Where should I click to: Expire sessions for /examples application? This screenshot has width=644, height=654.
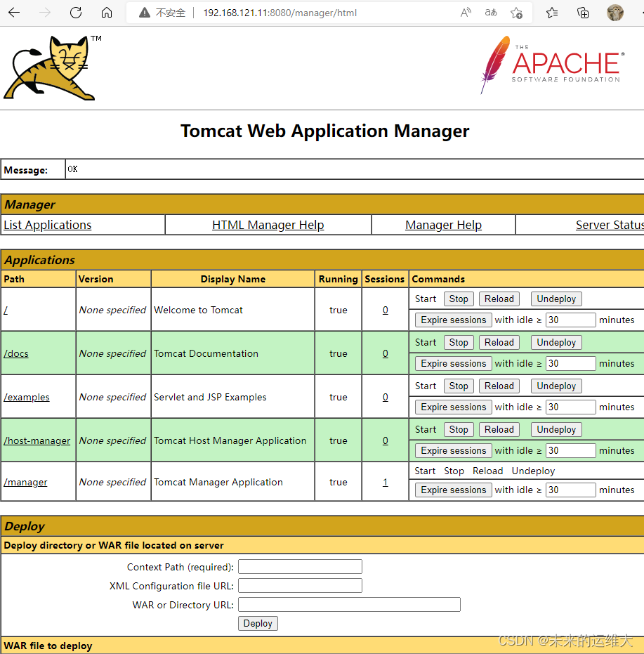[454, 407]
